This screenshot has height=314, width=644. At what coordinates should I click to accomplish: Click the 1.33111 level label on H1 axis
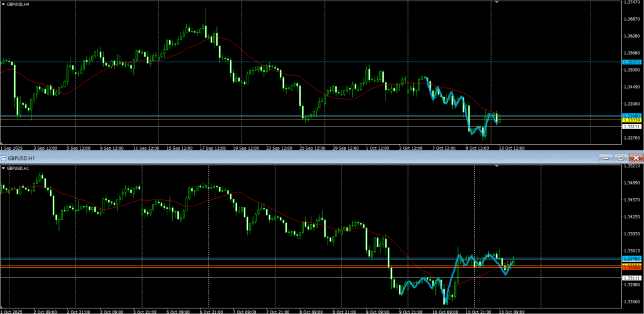tap(631, 278)
